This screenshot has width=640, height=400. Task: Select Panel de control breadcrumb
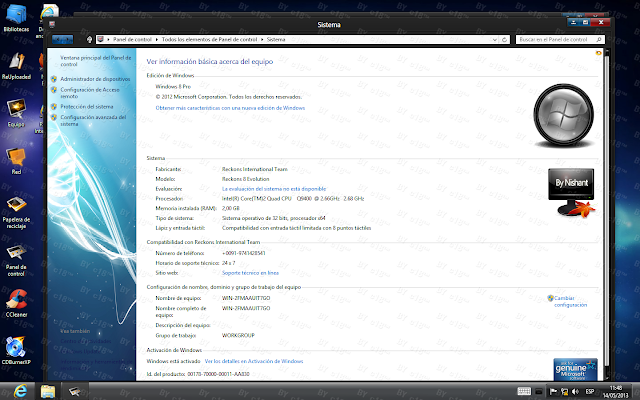pos(132,40)
